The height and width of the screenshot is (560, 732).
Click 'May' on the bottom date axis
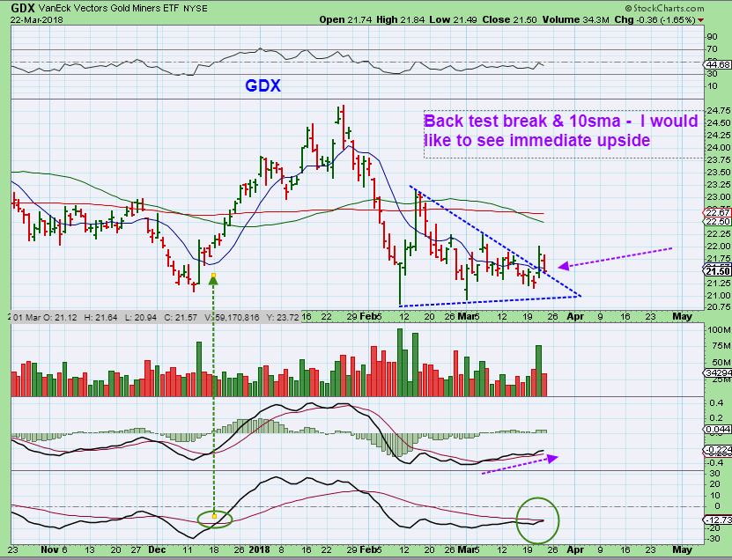point(682,549)
